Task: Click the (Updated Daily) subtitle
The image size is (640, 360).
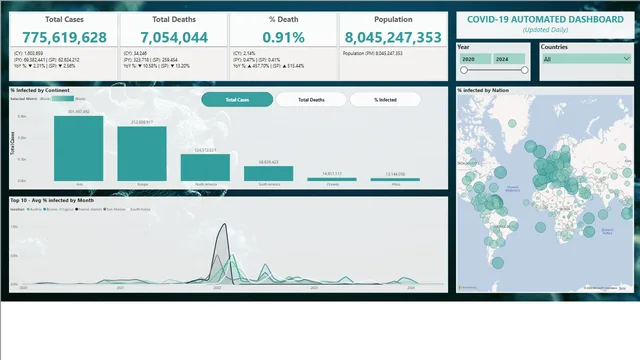Action: [545, 30]
